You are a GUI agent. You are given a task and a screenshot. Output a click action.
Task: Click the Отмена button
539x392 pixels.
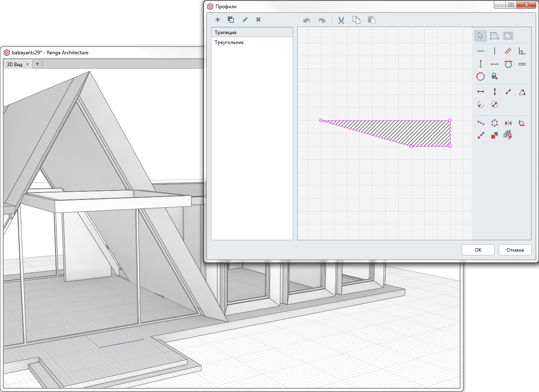pyautogui.click(x=515, y=250)
